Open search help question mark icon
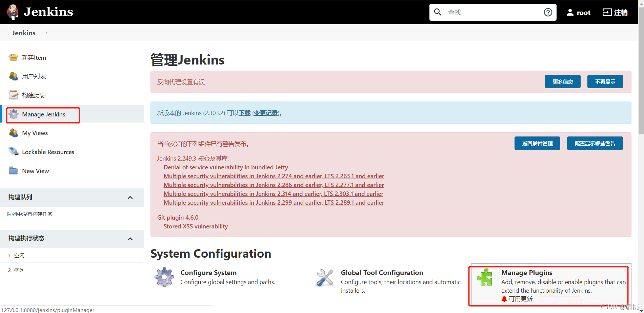 pos(548,12)
